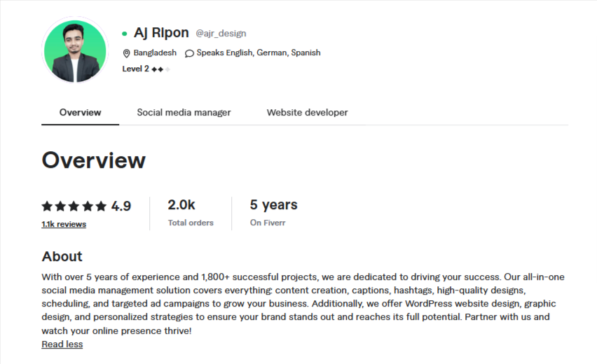Screen dimensions: 597x364
Task: Collapse About text with Read less
Action: click(62, 344)
